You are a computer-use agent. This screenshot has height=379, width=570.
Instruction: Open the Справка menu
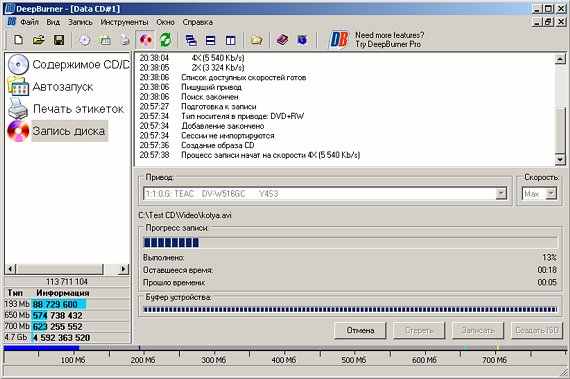click(198, 22)
